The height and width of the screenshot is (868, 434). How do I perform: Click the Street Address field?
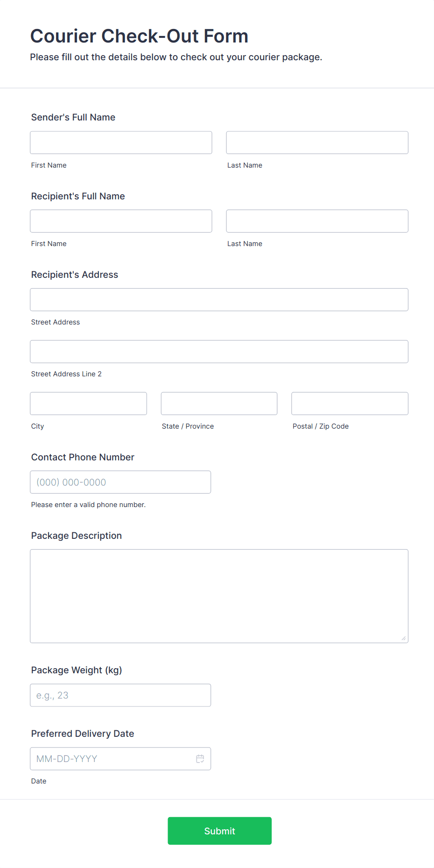[x=219, y=299]
